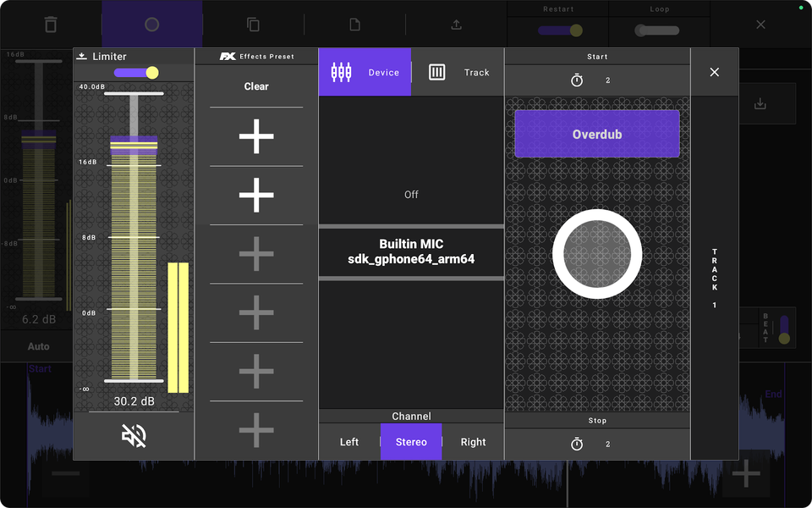Open the Auto gain option below the meter
This screenshot has height=508, width=812.
[37, 346]
